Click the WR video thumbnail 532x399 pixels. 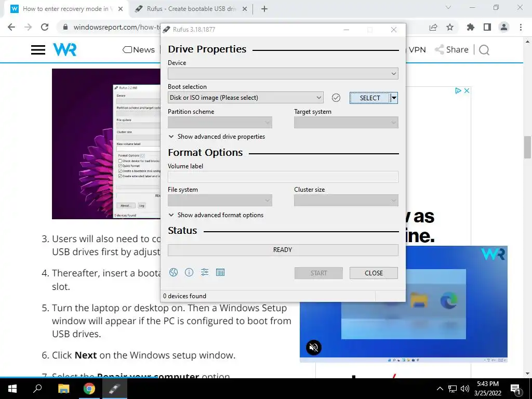pyautogui.click(x=403, y=303)
